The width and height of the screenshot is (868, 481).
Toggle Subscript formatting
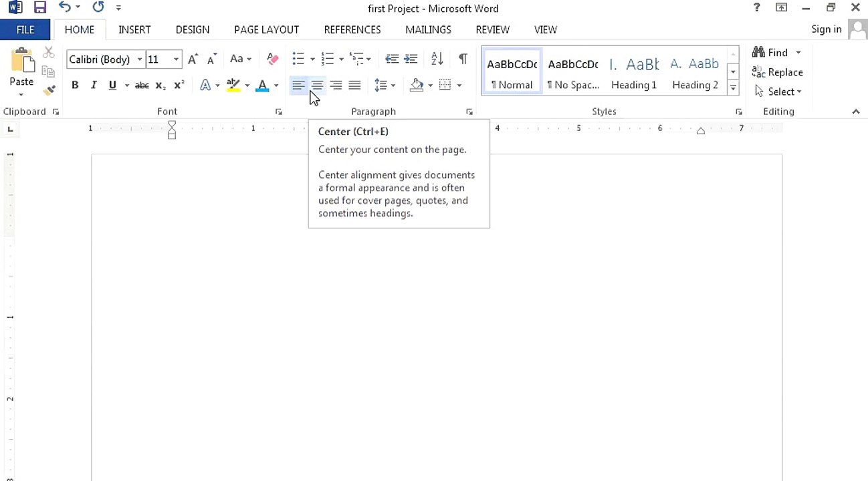coord(160,86)
